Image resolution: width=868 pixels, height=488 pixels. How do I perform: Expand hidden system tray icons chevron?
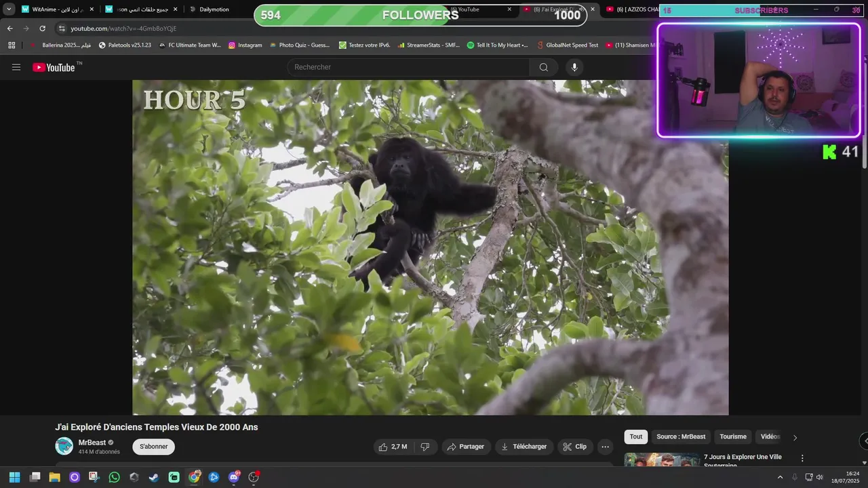[x=780, y=477]
